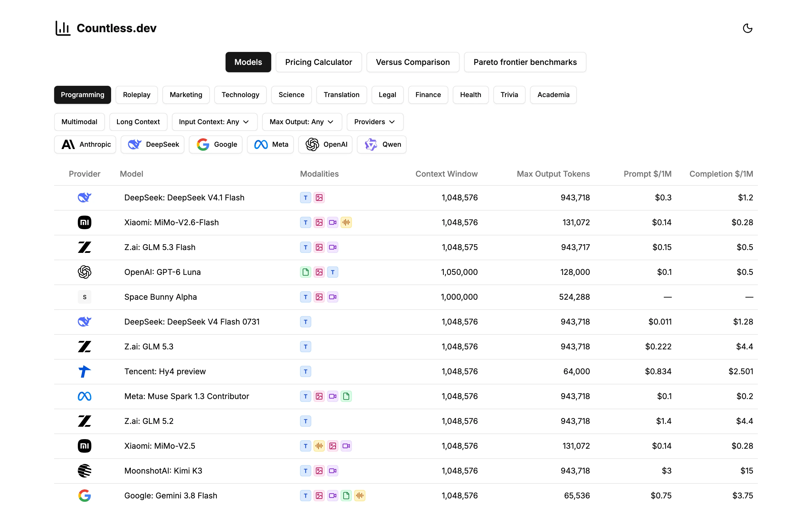Click the Tencent logo in Hy4 preview row
This screenshot has width=812, height=508.
click(85, 371)
